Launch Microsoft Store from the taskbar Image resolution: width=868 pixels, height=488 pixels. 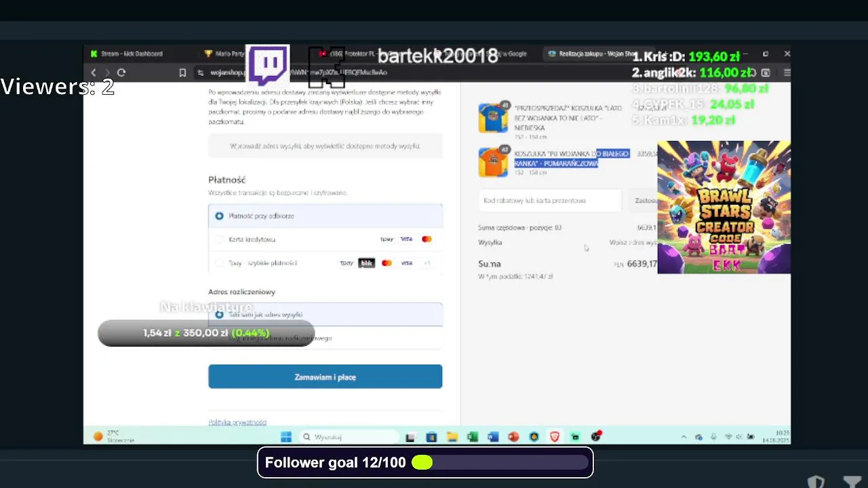pos(431,437)
